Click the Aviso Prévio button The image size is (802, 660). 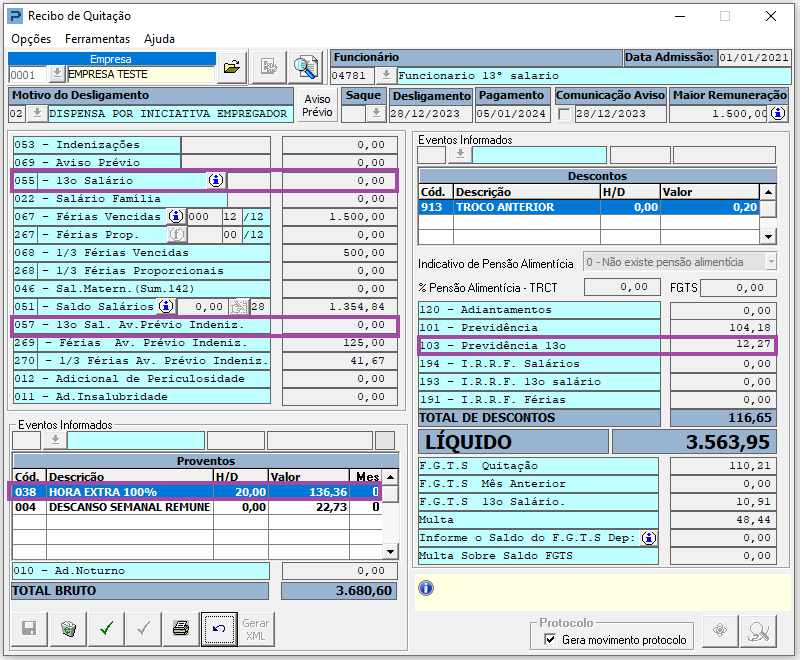click(x=317, y=106)
